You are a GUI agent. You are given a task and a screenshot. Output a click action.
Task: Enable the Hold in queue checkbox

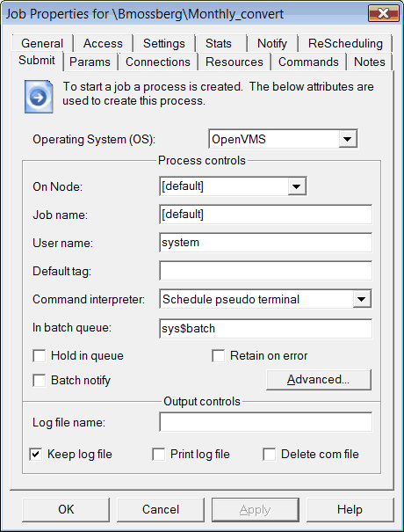[x=39, y=356]
